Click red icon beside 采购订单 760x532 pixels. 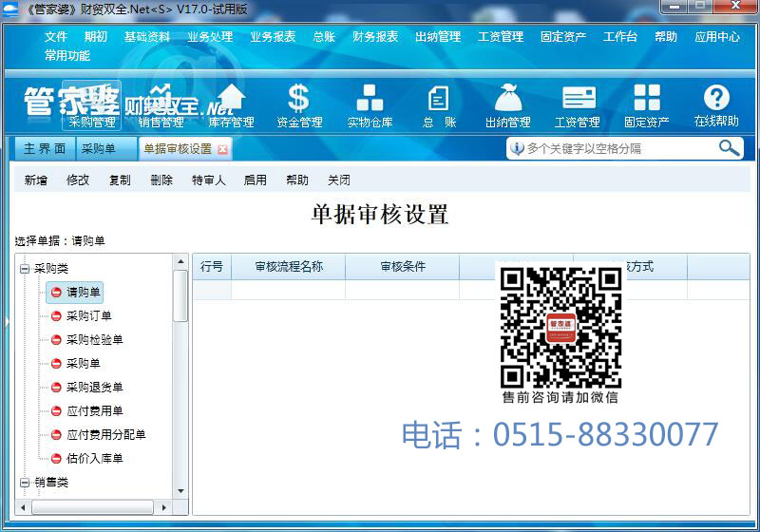56,316
